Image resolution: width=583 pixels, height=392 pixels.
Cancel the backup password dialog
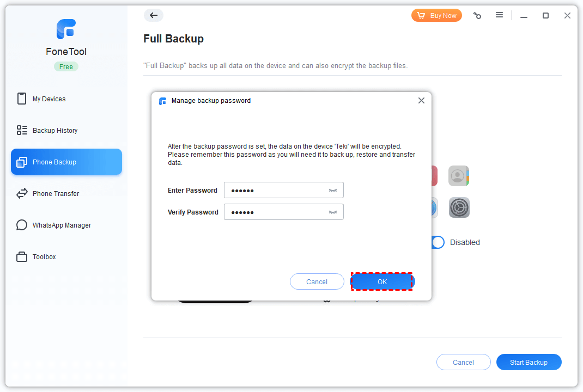coord(317,281)
